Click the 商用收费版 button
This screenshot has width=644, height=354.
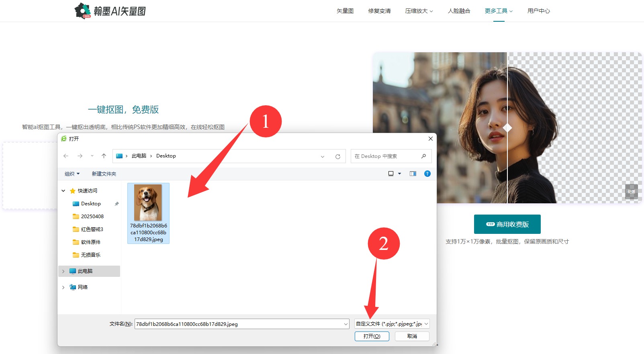coord(507,224)
